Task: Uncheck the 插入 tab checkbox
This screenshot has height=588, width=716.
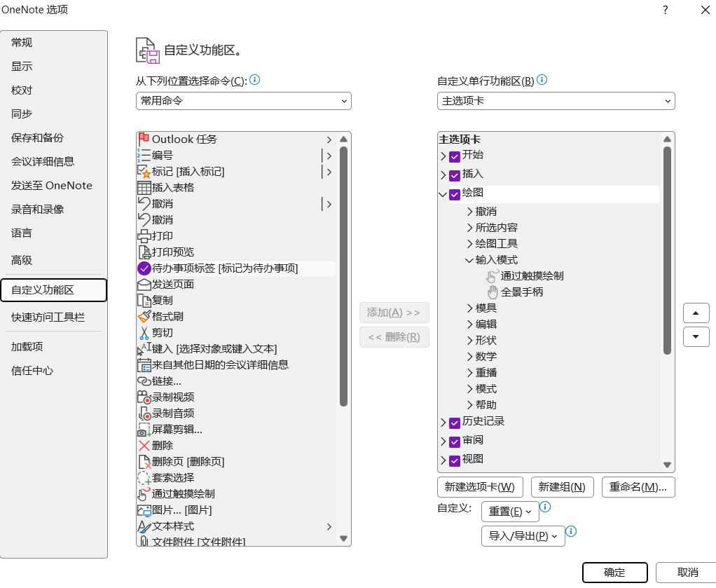Action: (455, 175)
